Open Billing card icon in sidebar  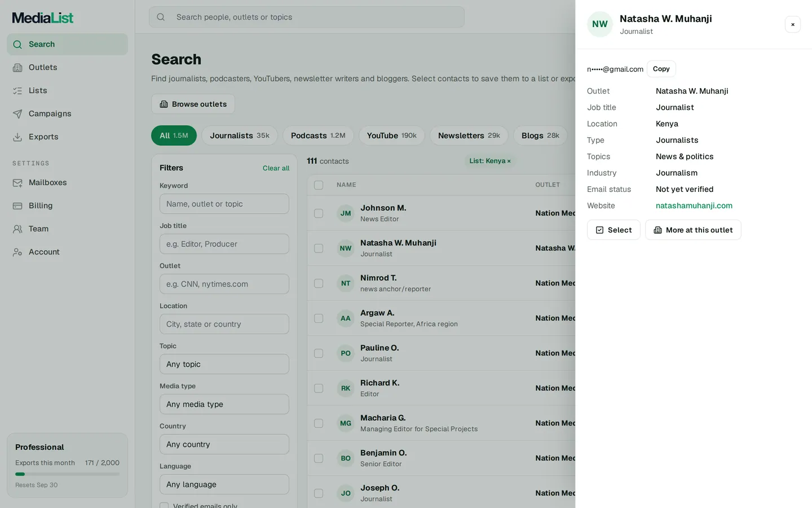click(17, 205)
